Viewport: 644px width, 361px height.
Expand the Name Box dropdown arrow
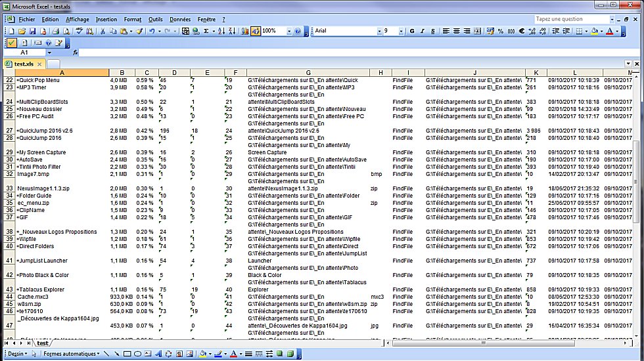pos(49,53)
